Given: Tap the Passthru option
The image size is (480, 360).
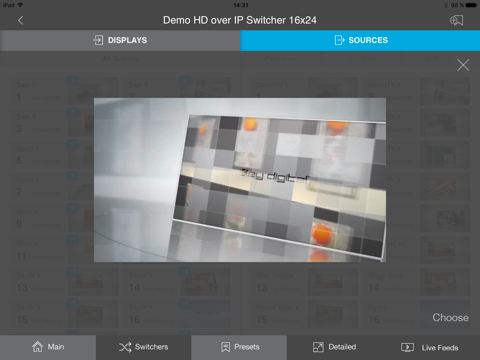Looking at the screenshot, I should tap(280, 59).
